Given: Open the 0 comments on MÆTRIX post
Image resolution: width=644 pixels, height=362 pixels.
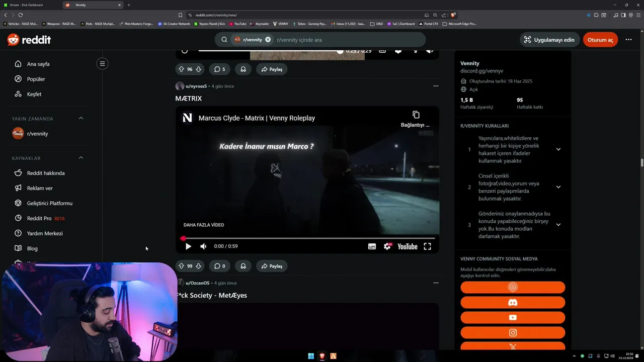Looking at the screenshot, I should pos(219,266).
